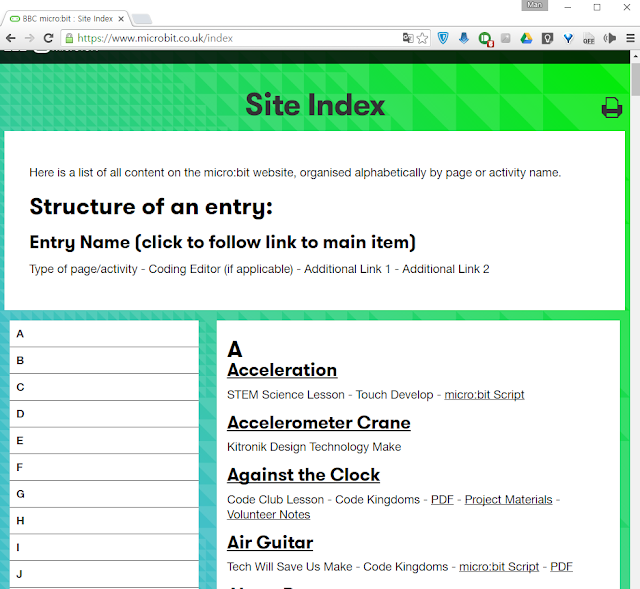This screenshot has height=589, width=640.
Task: Click the green padlock security icon
Action: (69, 38)
